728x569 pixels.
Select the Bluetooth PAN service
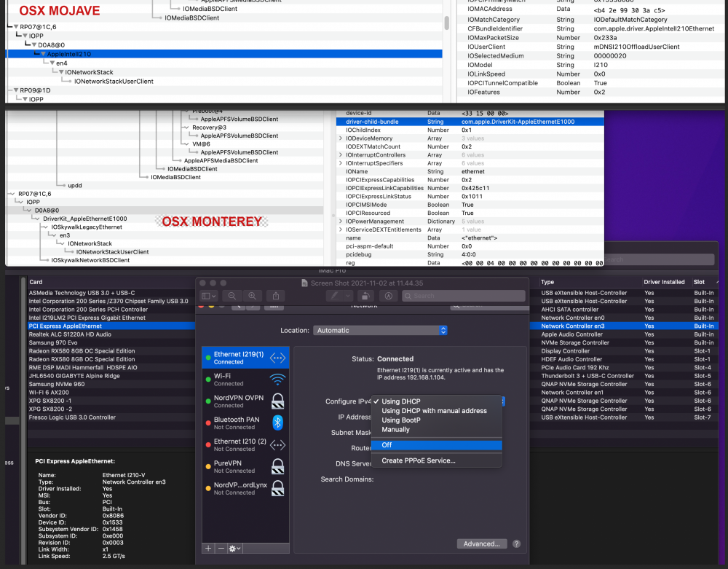coord(245,423)
